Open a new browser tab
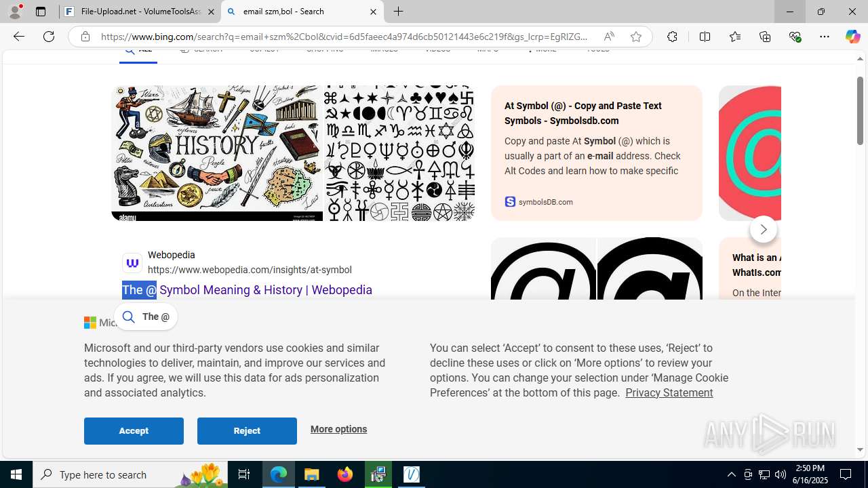The height and width of the screenshot is (488, 868). tap(398, 12)
